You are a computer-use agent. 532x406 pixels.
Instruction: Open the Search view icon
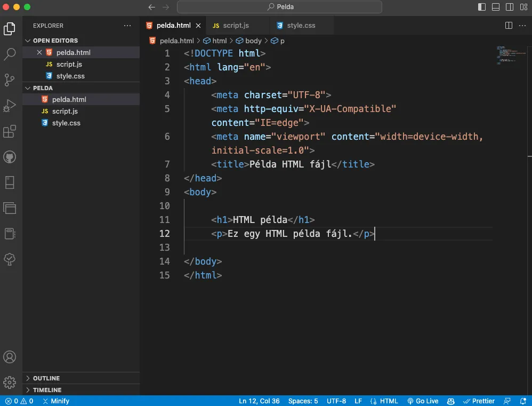click(x=10, y=54)
